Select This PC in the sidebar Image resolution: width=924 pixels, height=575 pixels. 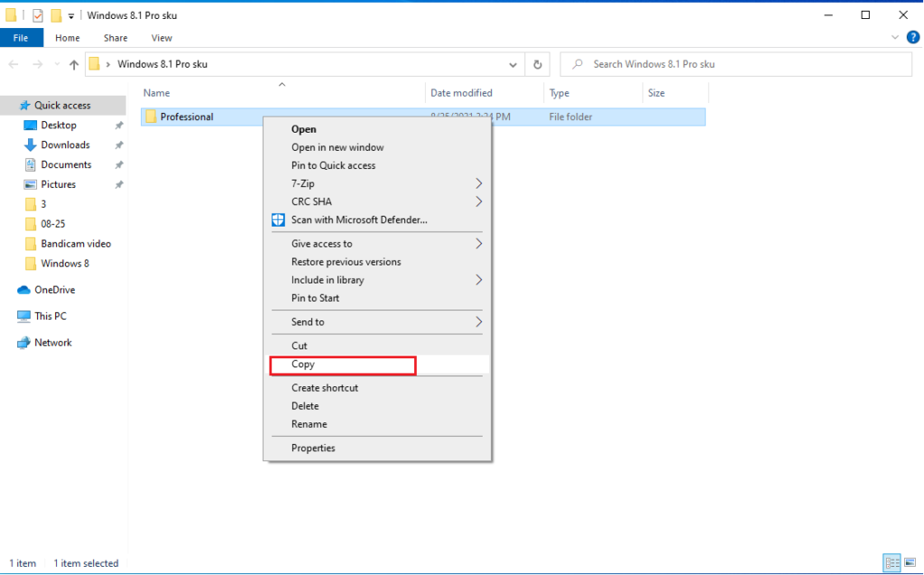point(50,316)
